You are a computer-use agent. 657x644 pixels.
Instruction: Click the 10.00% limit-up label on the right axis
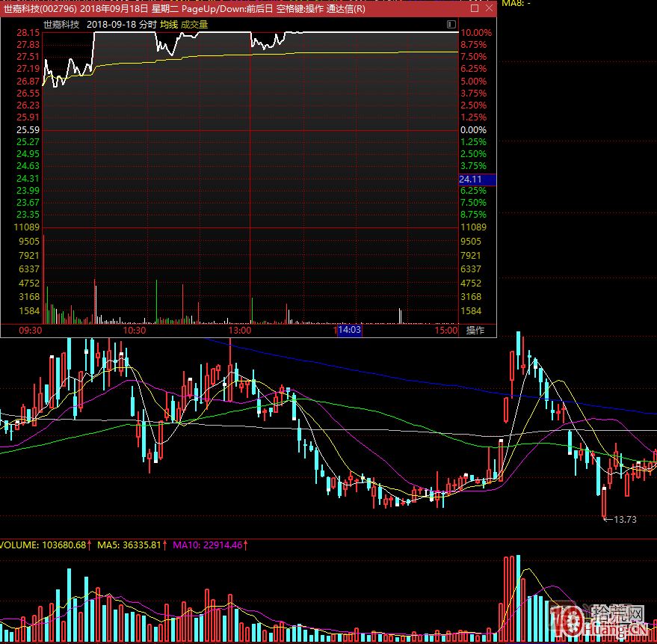click(475, 33)
